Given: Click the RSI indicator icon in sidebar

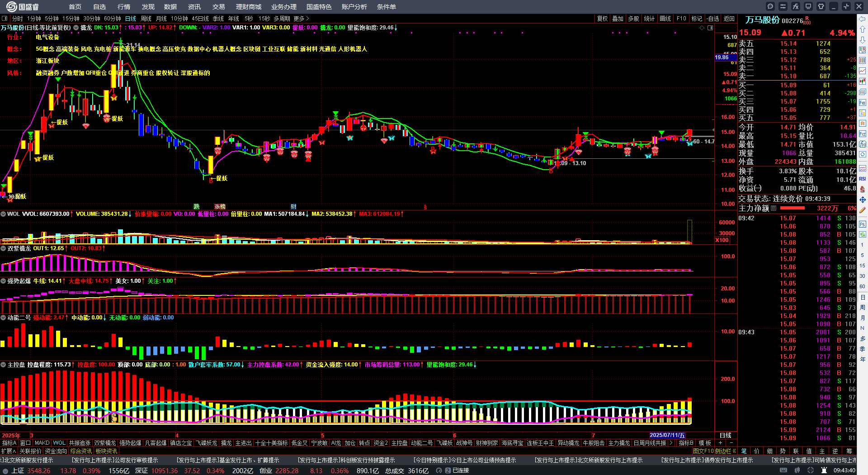Looking at the screenshot, I should click(x=863, y=179).
